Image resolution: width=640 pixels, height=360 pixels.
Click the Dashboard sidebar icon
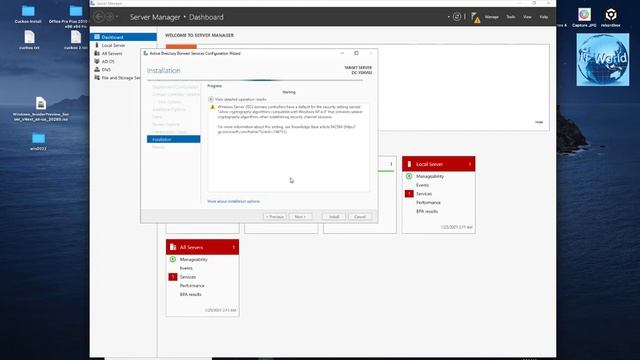coord(97,37)
